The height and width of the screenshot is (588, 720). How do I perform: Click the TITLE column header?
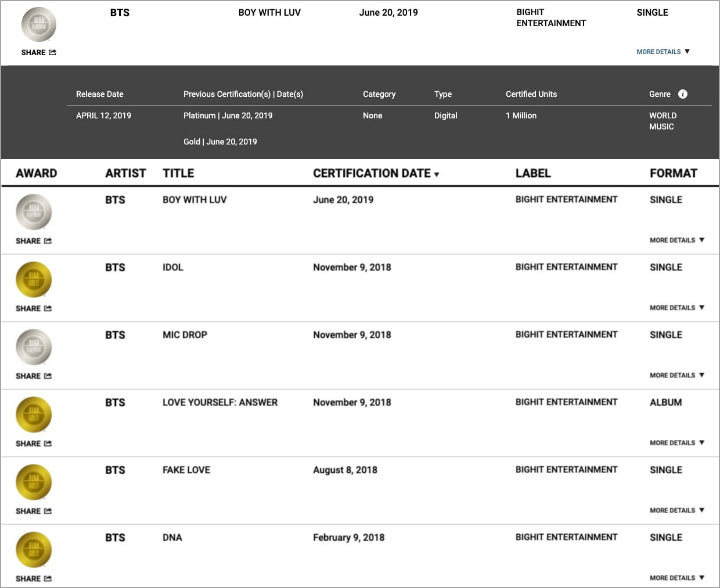(x=178, y=173)
